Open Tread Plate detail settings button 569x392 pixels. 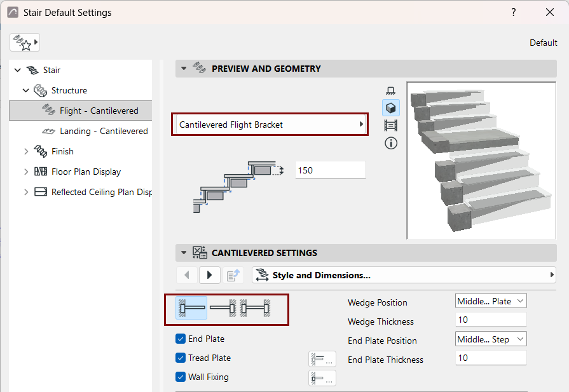tap(322, 359)
